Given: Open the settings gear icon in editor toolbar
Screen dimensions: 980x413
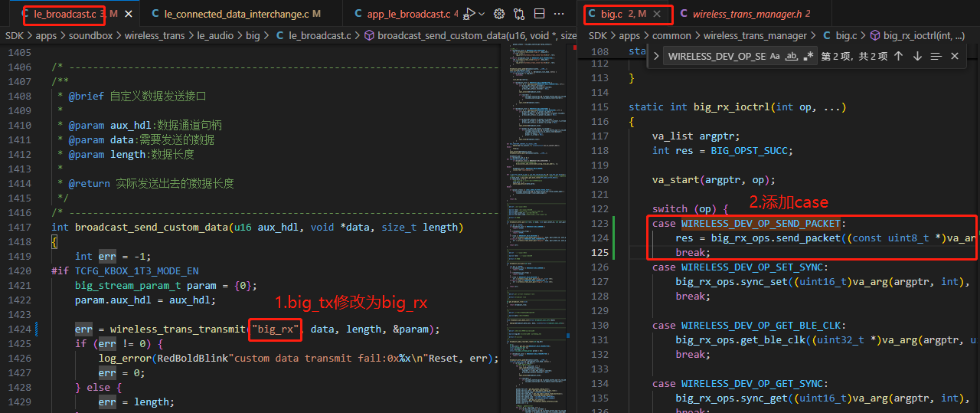Looking at the screenshot, I should pyautogui.click(x=499, y=14).
